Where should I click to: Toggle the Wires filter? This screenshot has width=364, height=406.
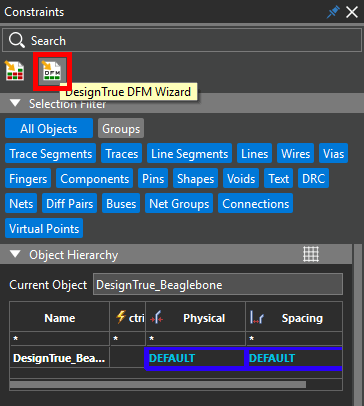tap(295, 153)
